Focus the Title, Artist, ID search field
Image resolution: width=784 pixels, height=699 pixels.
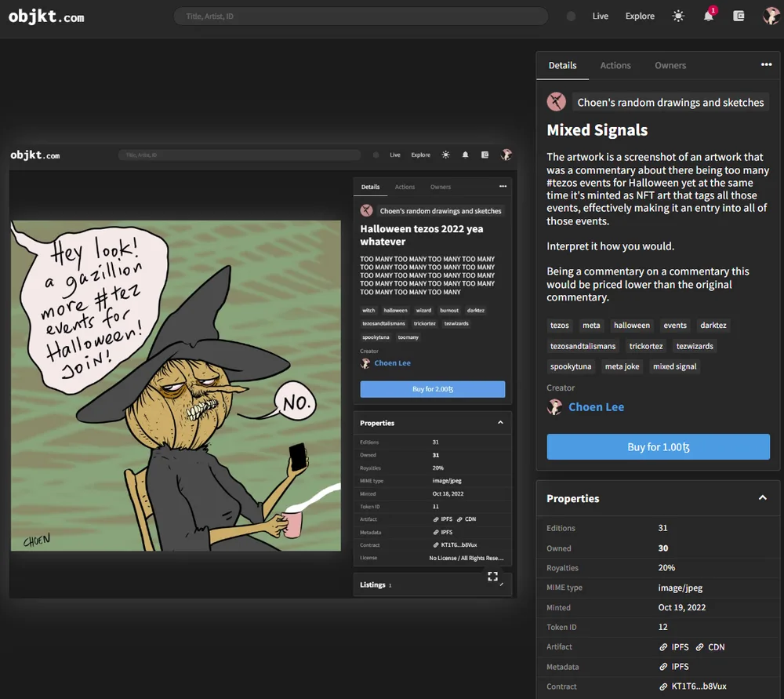[361, 16]
